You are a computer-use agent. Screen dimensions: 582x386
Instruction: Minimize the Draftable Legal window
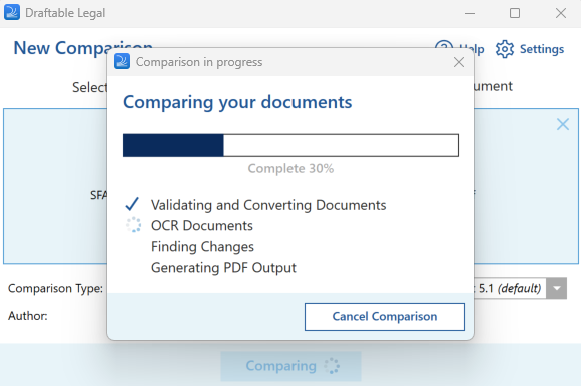[x=470, y=13]
